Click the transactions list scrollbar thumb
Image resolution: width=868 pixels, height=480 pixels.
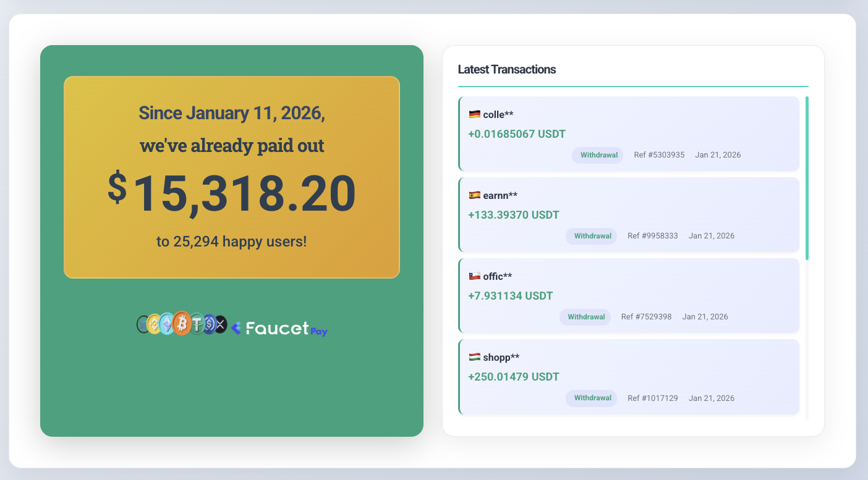807,178
